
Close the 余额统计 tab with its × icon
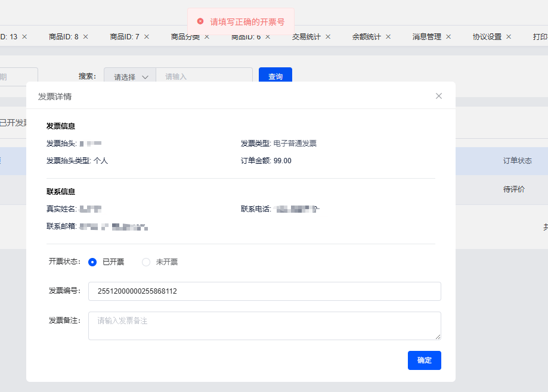pos(388,36)
